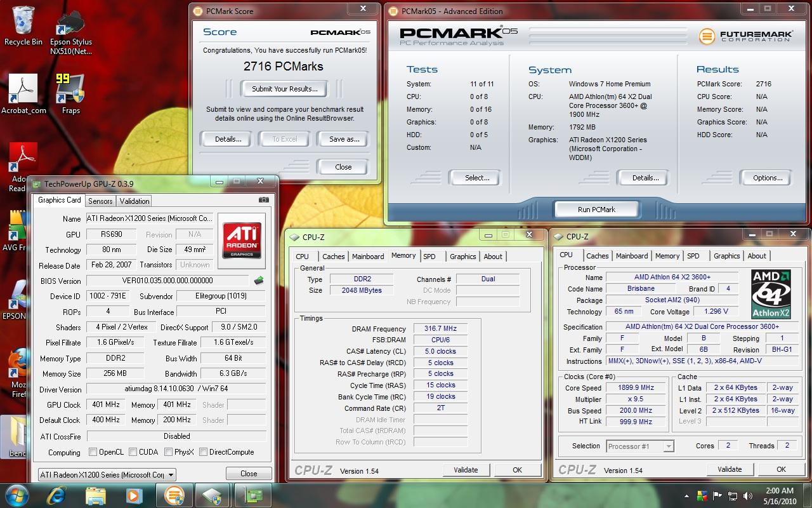Open the Recycle Bin desktop icon
This screenshot has height=508, width=812.
(23, 25)
